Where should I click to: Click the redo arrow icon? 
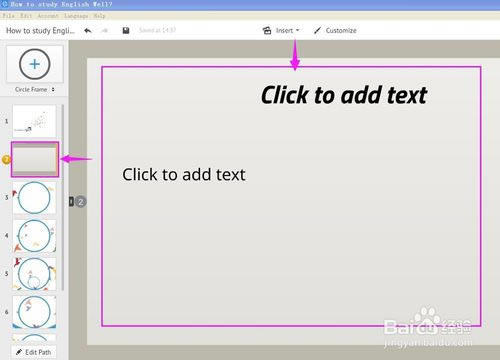pos(105,31)
